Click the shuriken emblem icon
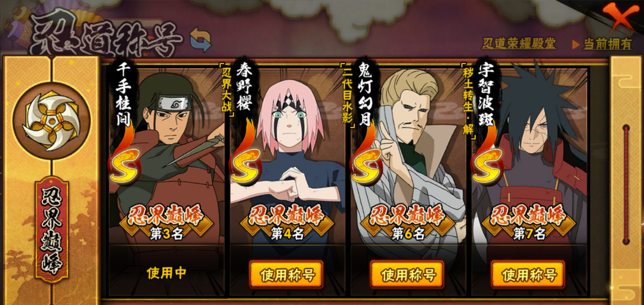Screen dimensions: 644x305 pyautogui.click(x=51, y=121)
